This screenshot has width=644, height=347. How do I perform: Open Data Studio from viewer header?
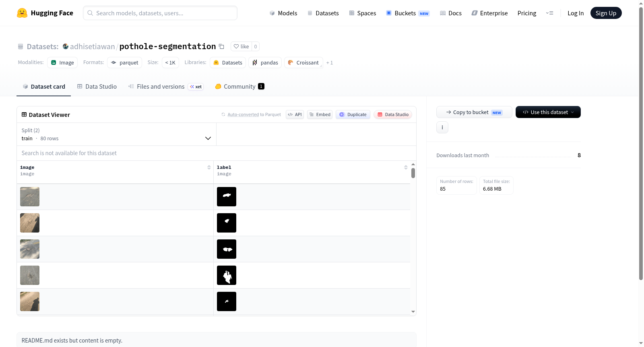(393, 114)
